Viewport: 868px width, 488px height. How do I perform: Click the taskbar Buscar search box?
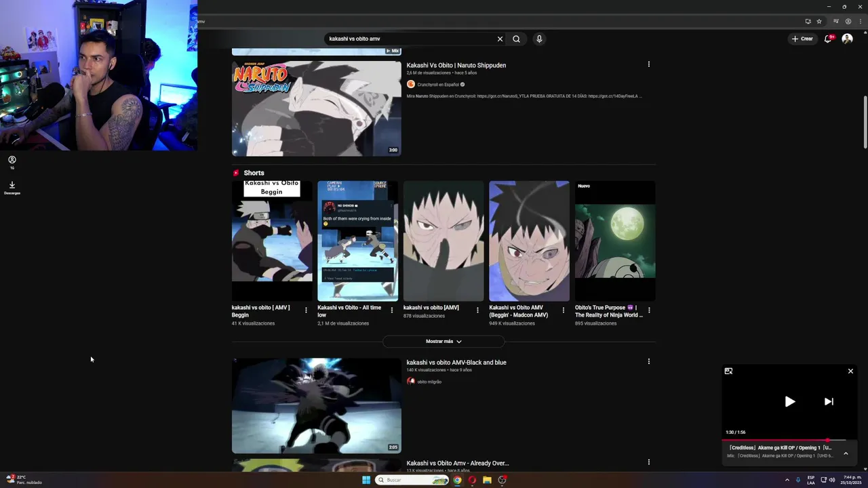click(x=412, y=480)
